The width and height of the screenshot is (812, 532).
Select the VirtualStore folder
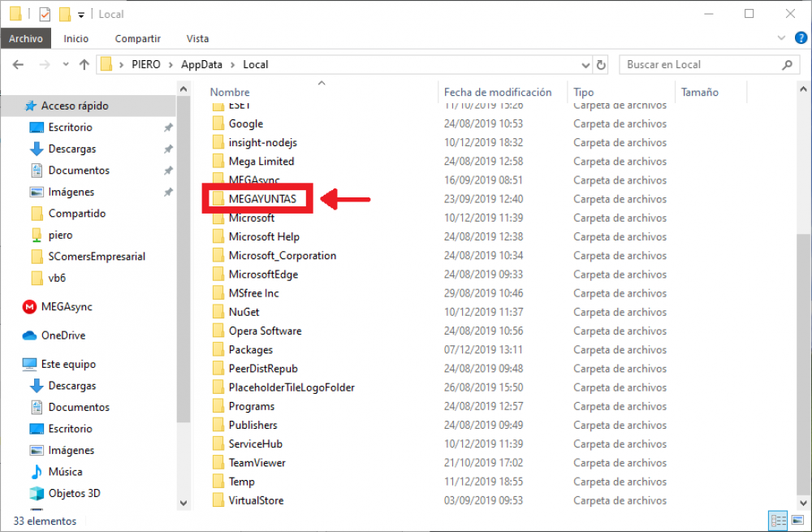click(x=256, y=500)
